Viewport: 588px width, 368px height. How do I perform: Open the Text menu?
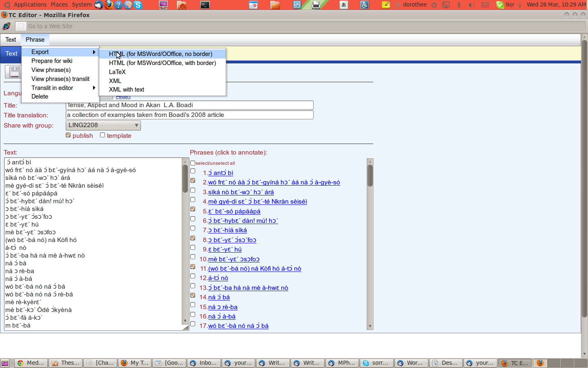pyautogui.click(x=11, y=40)
